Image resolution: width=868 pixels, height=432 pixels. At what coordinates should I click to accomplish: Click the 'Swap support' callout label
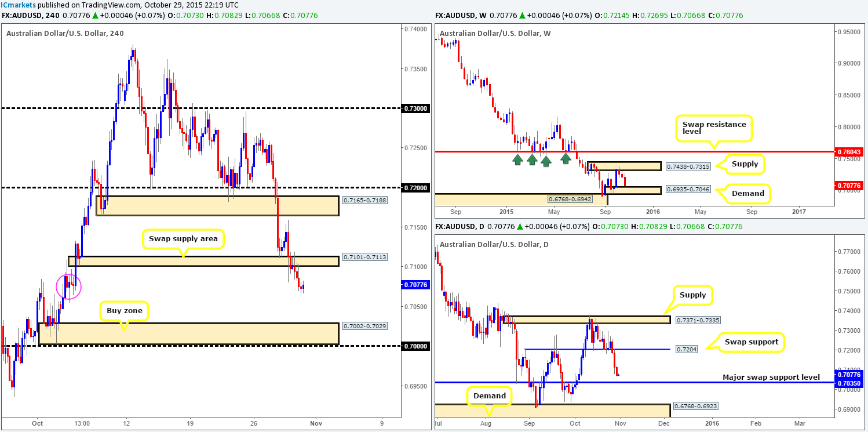751,342
